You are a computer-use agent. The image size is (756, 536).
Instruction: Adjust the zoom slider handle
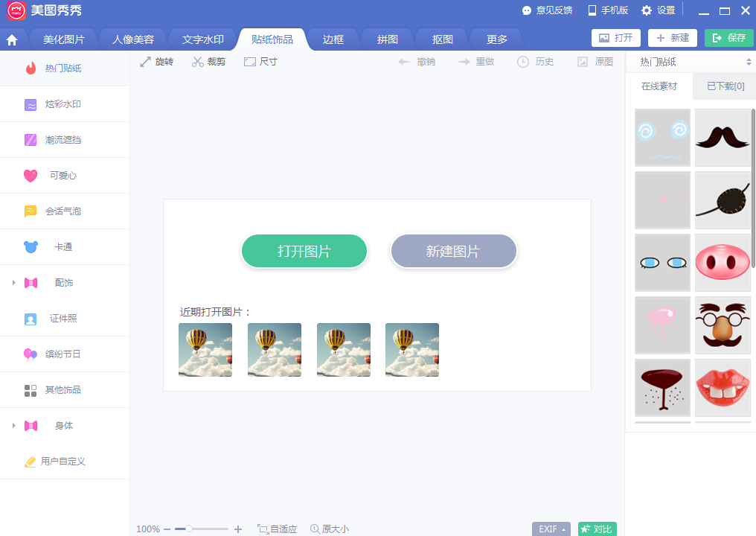[189, 529]
